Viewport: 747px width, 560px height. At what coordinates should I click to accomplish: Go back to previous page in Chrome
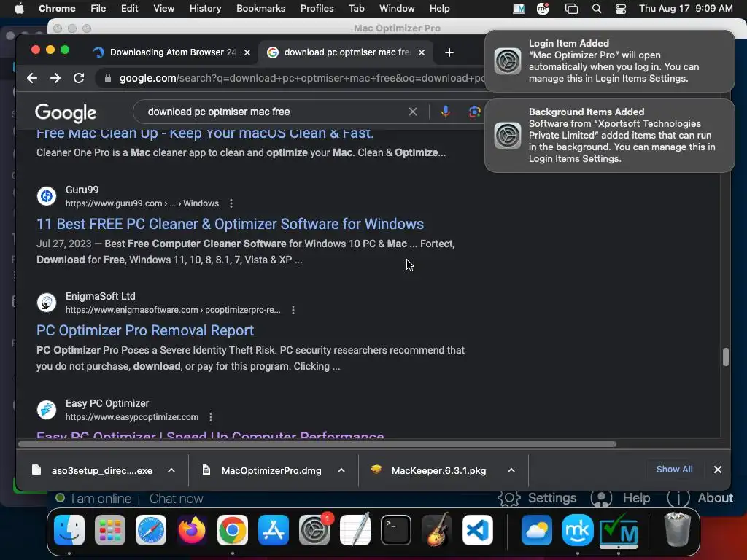point(32,78)
